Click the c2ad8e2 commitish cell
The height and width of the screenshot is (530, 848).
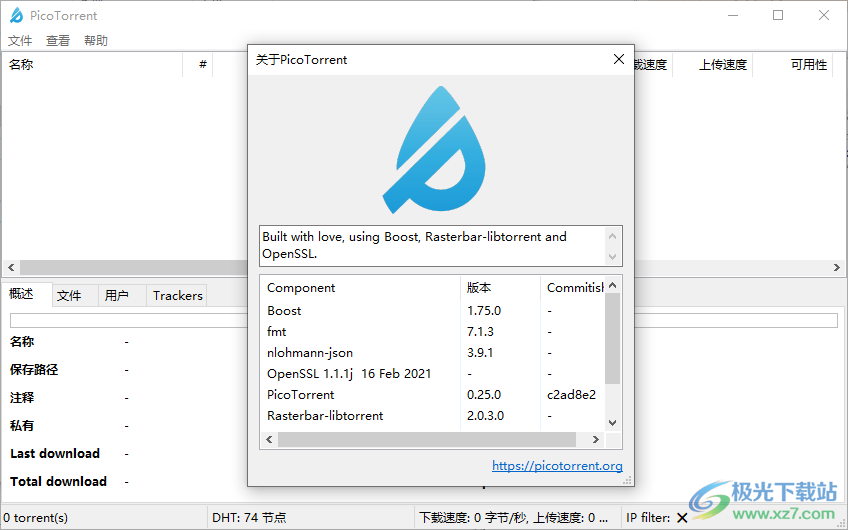[x=571, y=395]
